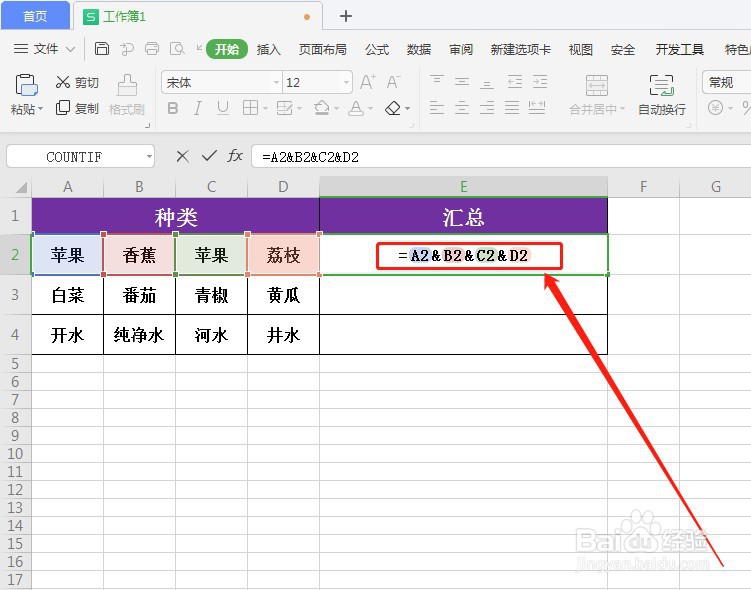Center text horizontally
Viewport: 751px width, 590px height.
[462, 108]
